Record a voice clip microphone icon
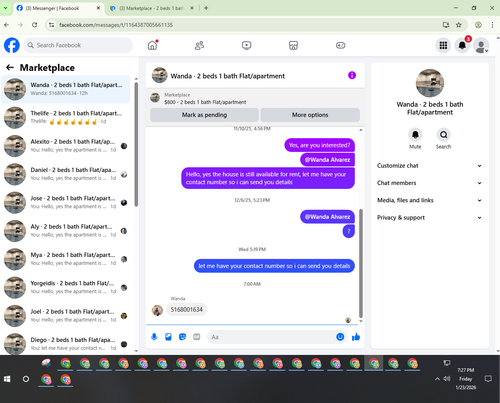The width and height of the screenshot is (500, 403). point(154,337)
